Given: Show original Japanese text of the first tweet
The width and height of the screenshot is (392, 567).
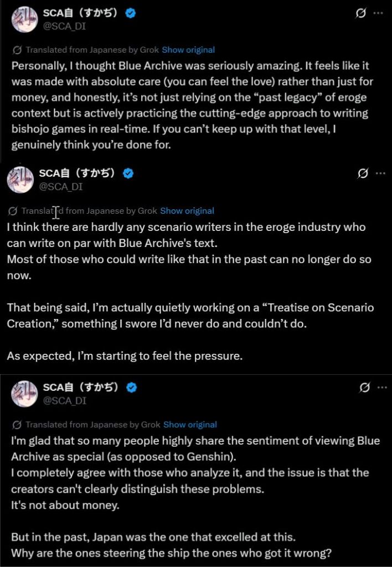Looking at the screenshot, I should tap(188, 50).
